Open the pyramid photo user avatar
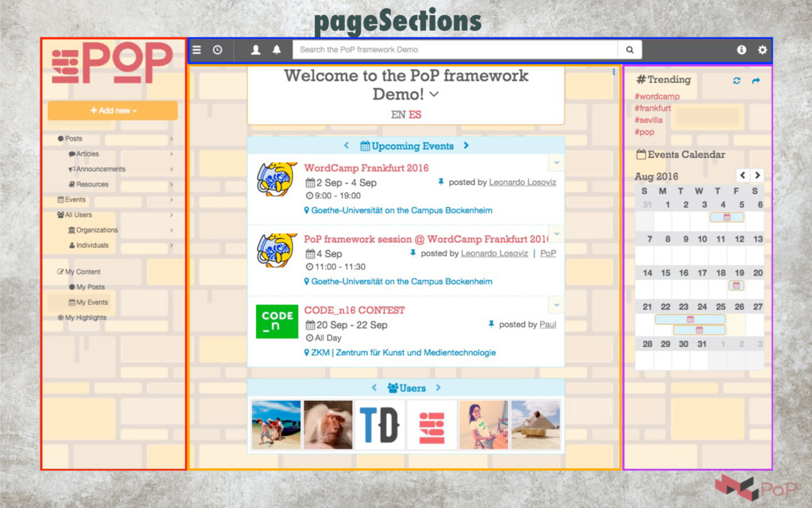The height and width of the screenshot is (508, 812). click(x=535, y=425)
